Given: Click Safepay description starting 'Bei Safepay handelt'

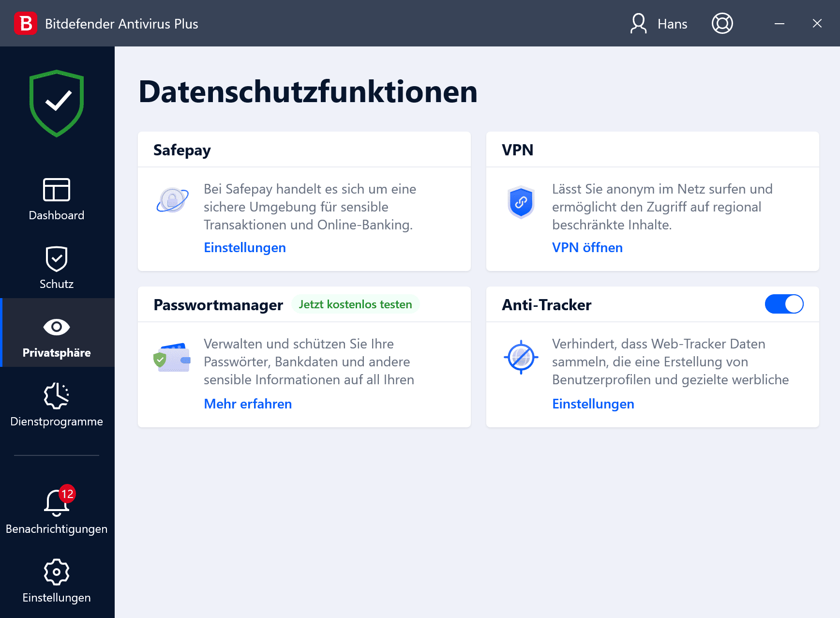Looking at the screenshot, I should (x=310, y=207).
